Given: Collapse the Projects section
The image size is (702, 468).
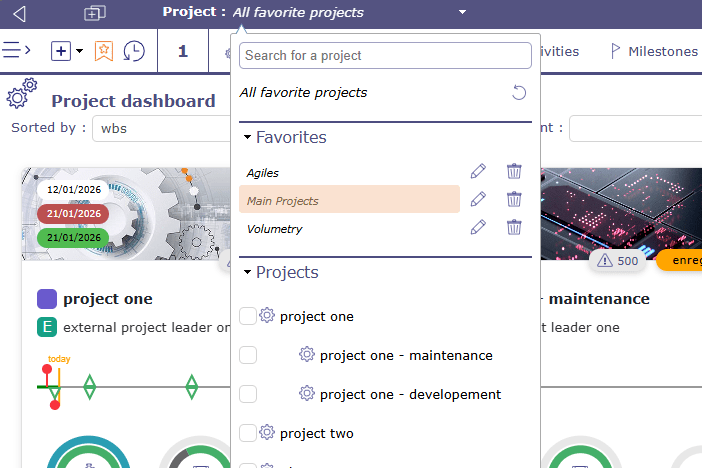Looking at the screenshot, I should click(246, 273).
